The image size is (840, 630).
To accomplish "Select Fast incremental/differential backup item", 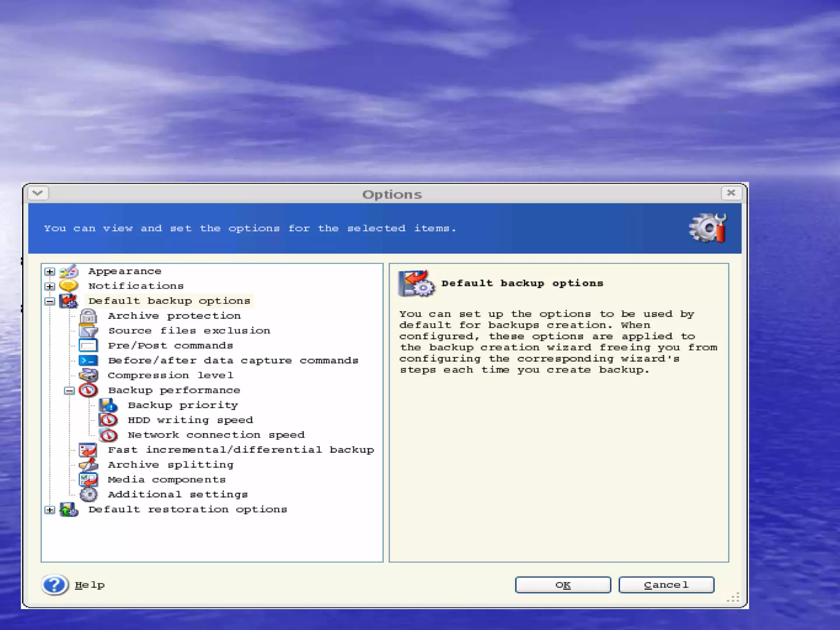I will click(241, 450).
